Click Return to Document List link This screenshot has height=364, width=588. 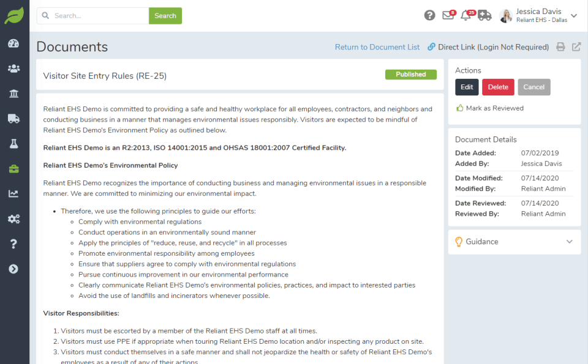click(x=377, y=47)
